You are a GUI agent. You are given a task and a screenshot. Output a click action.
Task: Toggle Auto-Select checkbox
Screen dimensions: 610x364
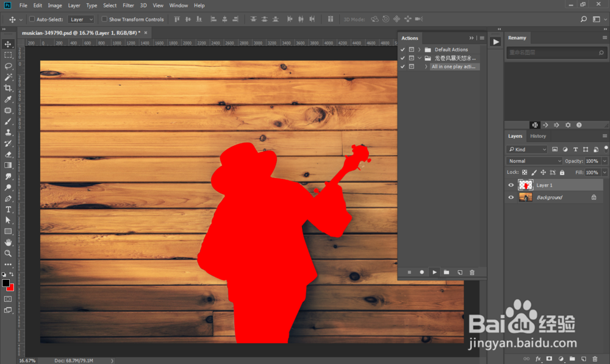tap(32, 19)
